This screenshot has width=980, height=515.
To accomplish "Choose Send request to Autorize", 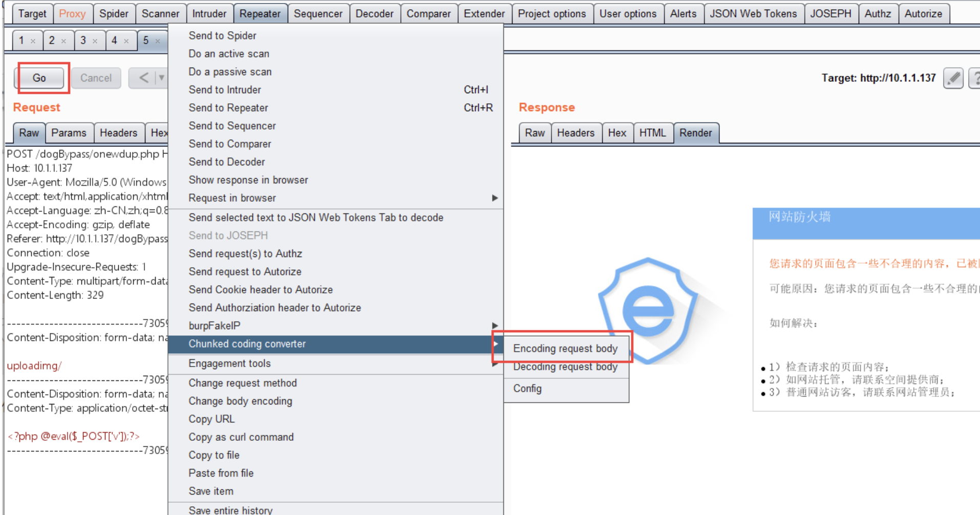I will coord(335,272).
